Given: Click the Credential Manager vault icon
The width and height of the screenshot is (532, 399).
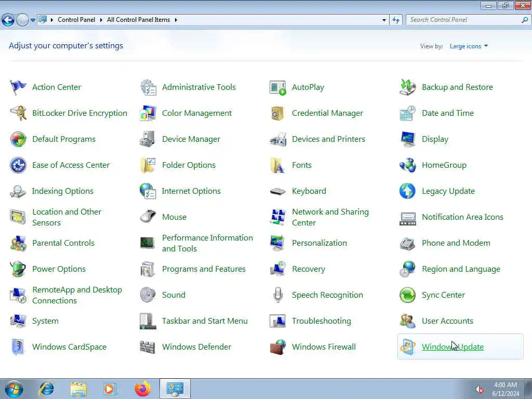Looking at the screenshot, I should tap(278, 113).
